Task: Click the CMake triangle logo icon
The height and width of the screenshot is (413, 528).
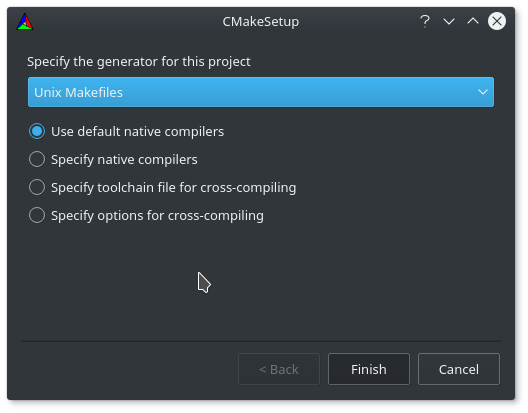Action: click(25, 22)
